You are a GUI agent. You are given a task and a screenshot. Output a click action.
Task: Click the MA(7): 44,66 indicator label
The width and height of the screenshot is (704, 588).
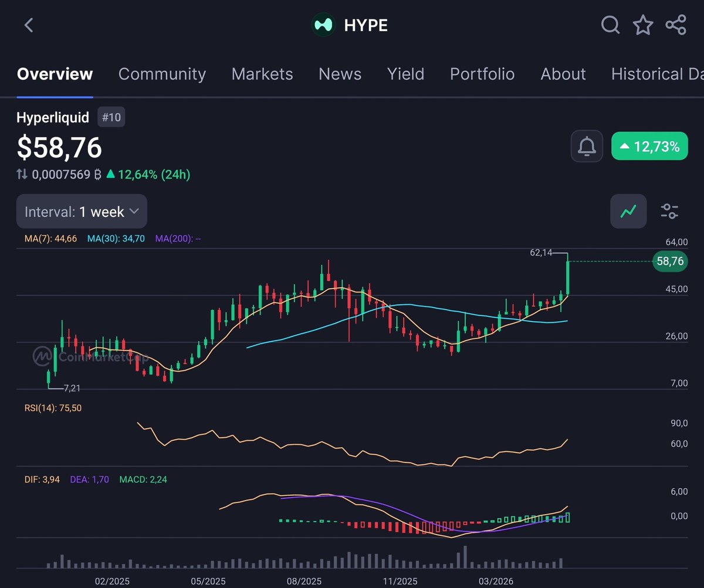52,239
